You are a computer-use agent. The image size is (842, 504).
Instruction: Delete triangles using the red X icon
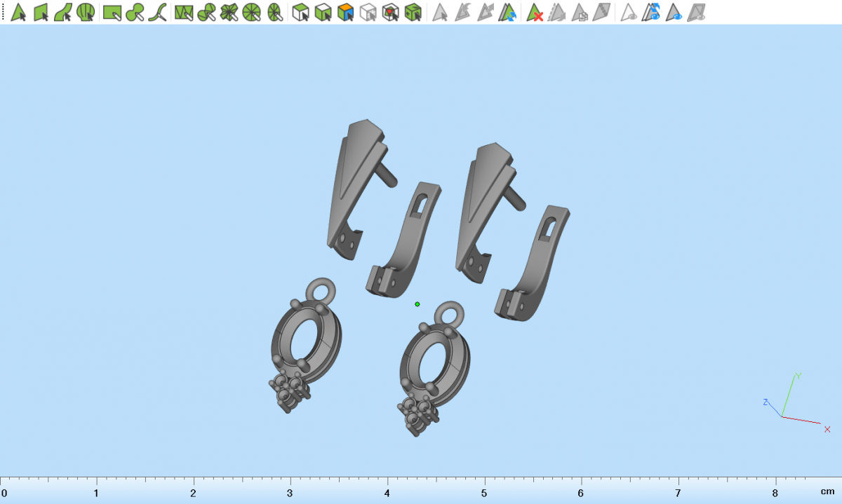[535, 12]
